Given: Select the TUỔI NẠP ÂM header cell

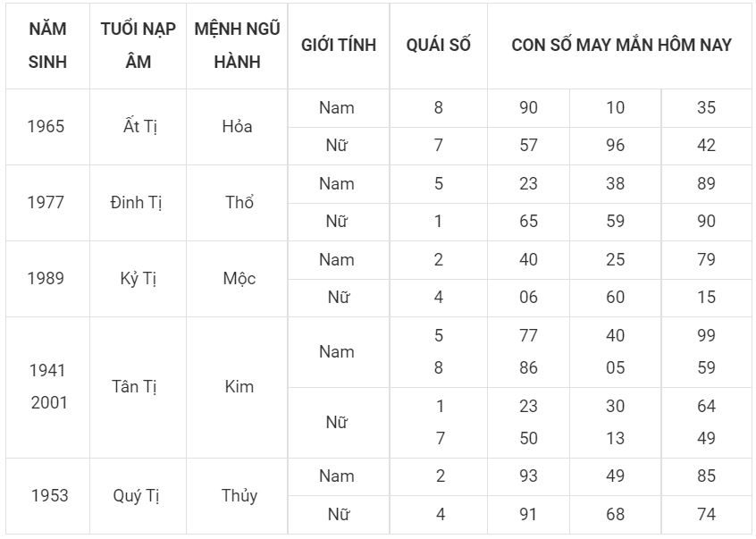Looking at the screenshot, I should point(138,46).
